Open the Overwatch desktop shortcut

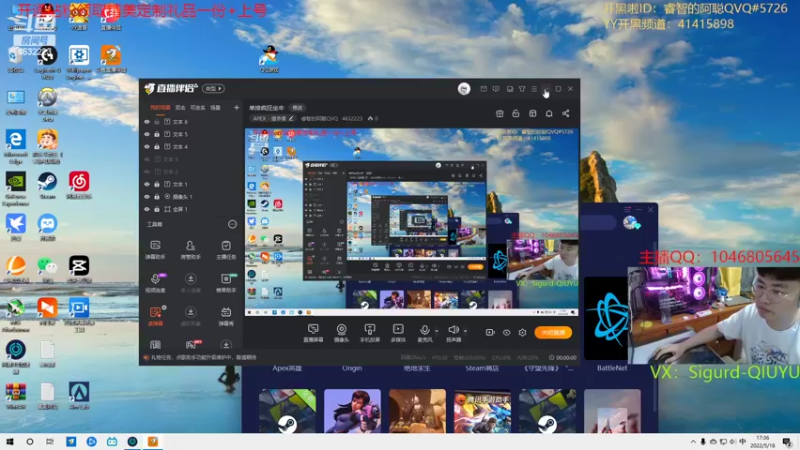click(47, 105)
